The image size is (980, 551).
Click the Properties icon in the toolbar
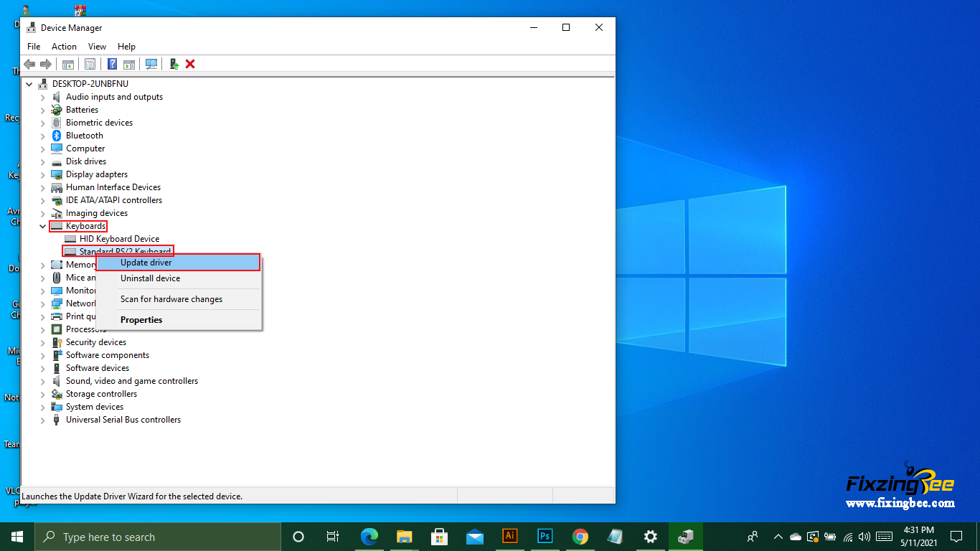(x=90, y=64)
